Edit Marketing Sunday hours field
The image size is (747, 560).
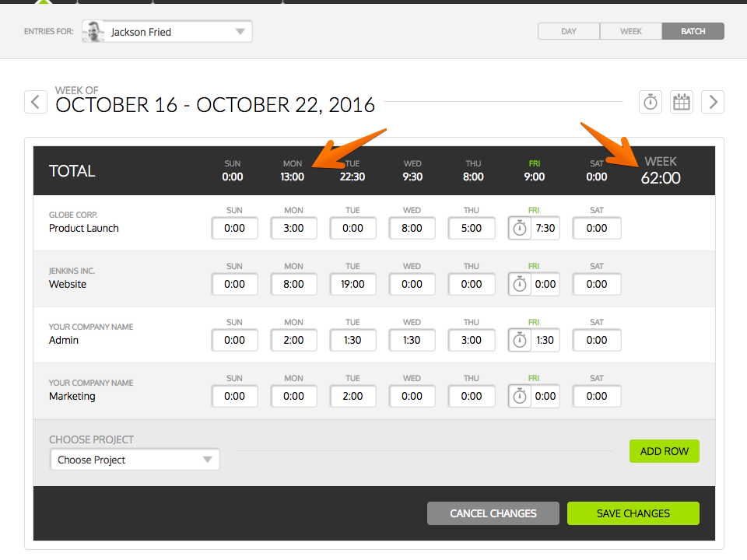tap(235, 396)
